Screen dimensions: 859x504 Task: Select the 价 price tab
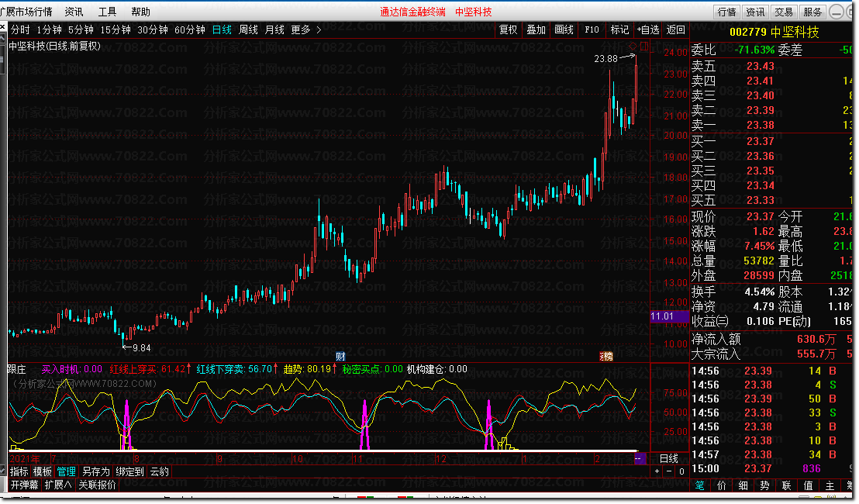[722, 485]
